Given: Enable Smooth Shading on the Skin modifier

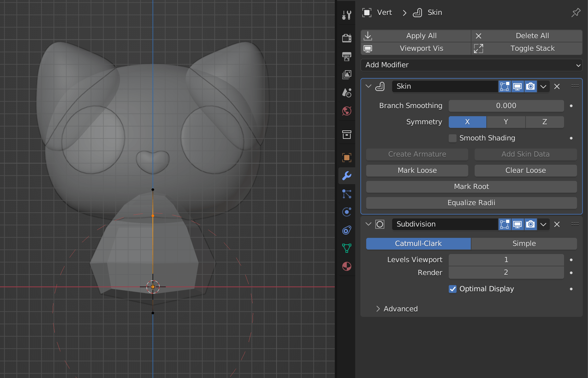Looking at the screenshot, I should pyautogui.click(x=452, y=138).
